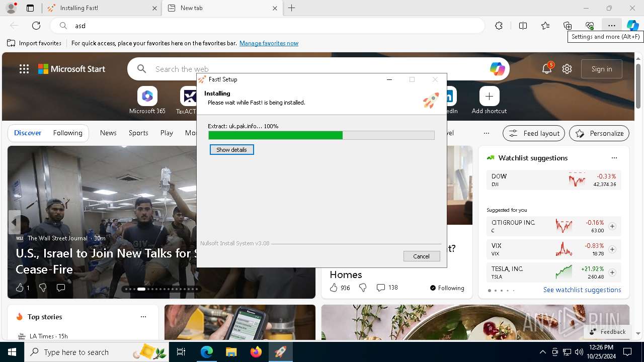Click the taskbar search box
Screen dimensions: 644x362
tap(97, 352)
